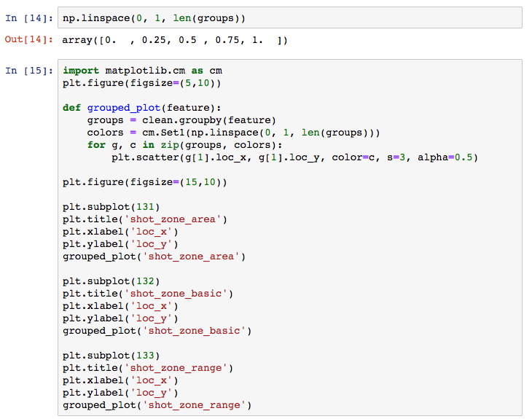Image resolution: width=532 pixels, height=419 pixels.
Task: Click the plt.title('shot_zone_basic') line
Action: (148, 294)
